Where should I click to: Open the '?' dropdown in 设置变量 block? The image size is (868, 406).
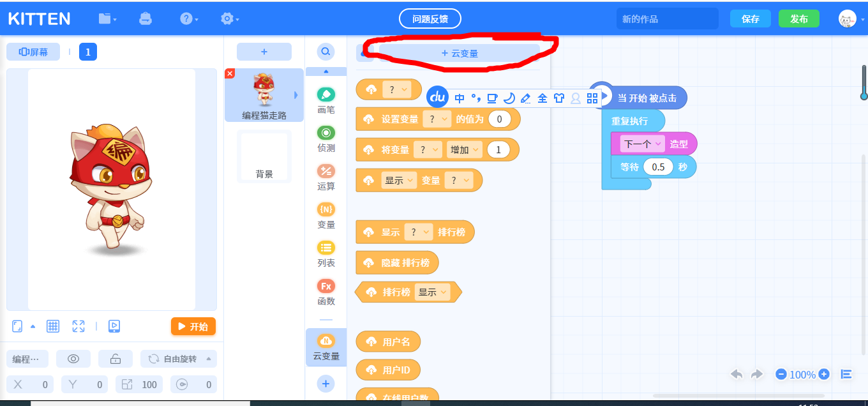437,119
